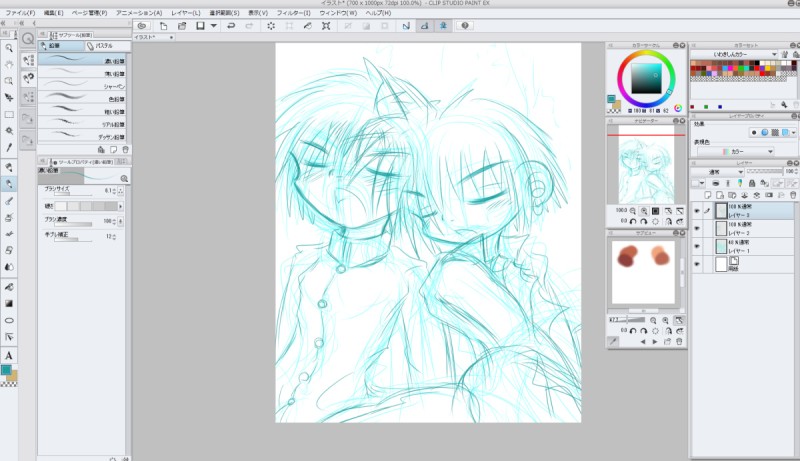The width and height of the screenshot is (800, 461).
Task: Select the Hand move-view tool
Action: 9,64
